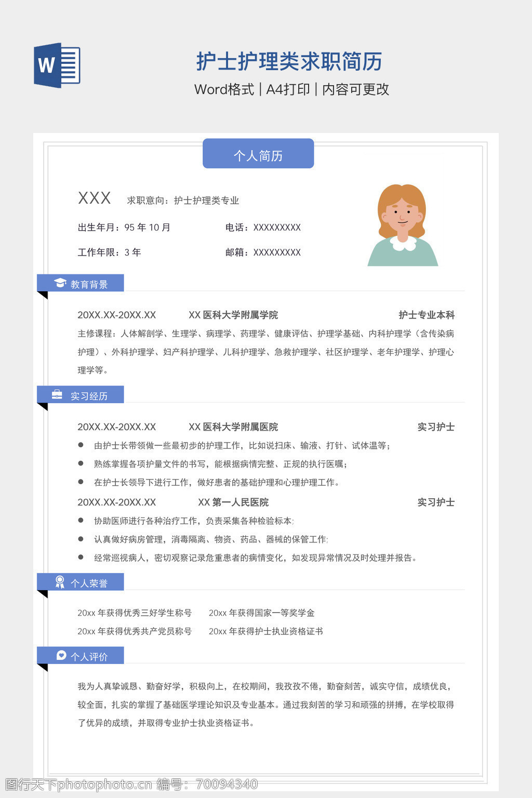Click the 护士护理类求职简历 main title
The image size is (532, 798).
[289, 62]
